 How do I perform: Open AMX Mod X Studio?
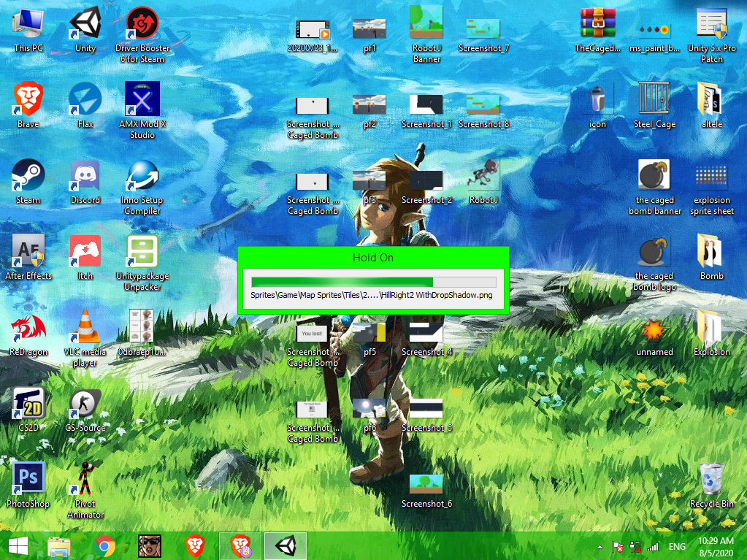click(x=142, y=110)
